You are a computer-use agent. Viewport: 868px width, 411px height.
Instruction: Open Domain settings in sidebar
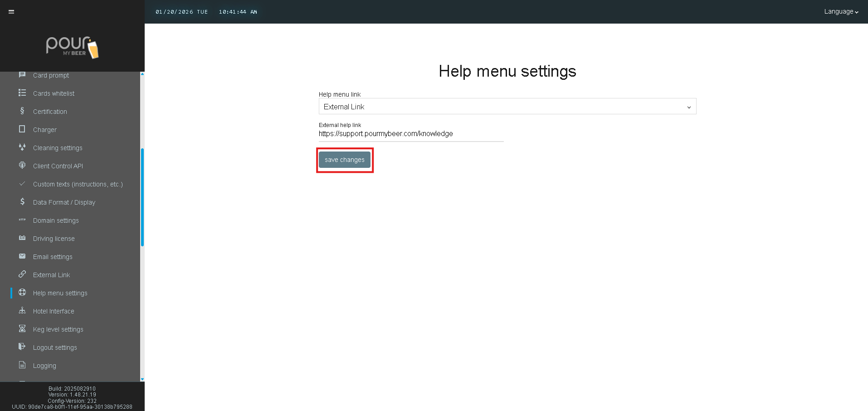(x=56, y=220)
